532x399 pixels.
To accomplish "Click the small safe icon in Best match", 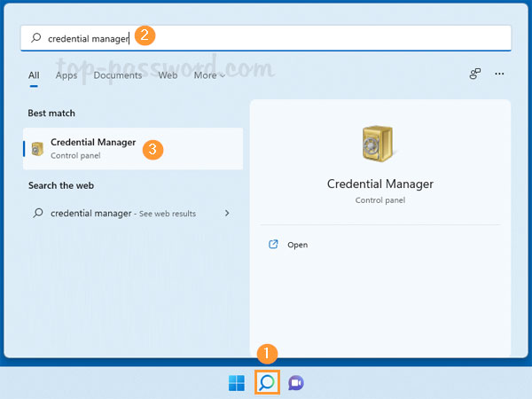I will (x=37, y=148).
